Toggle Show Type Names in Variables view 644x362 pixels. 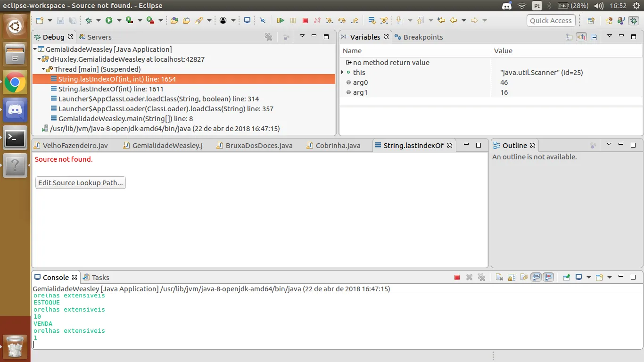click(570, 37)
